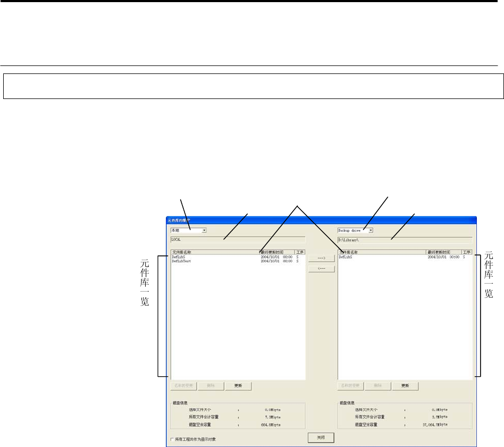This screenshot has width=504, height=447.
Task: Open the Backup drive dropdown
Action: 355,230
